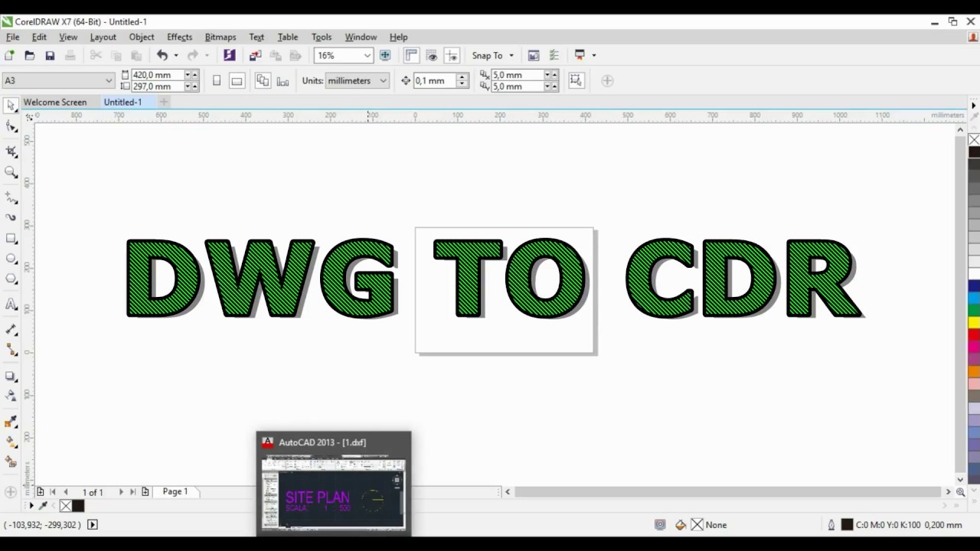
Task: Click the Undo arrow
Action: 162,55
